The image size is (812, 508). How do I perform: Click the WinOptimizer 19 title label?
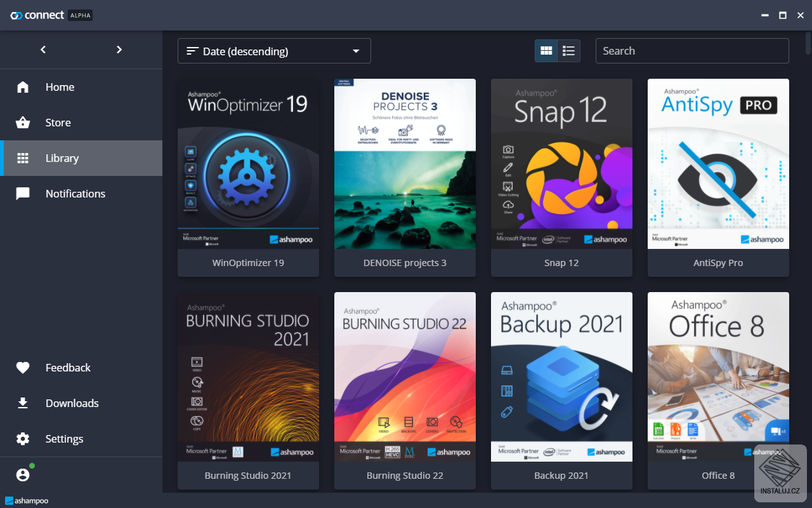pyautogui.click(x=248, y=263)
